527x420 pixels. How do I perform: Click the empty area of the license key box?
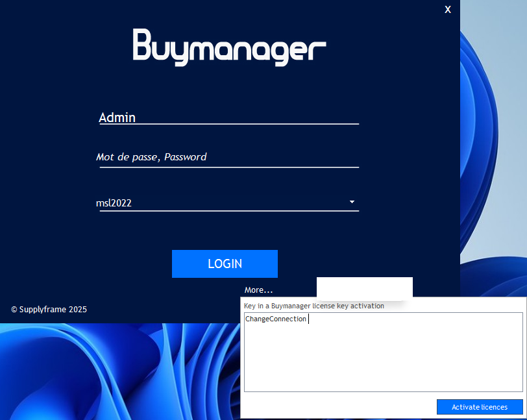click(x=383, y=364)
